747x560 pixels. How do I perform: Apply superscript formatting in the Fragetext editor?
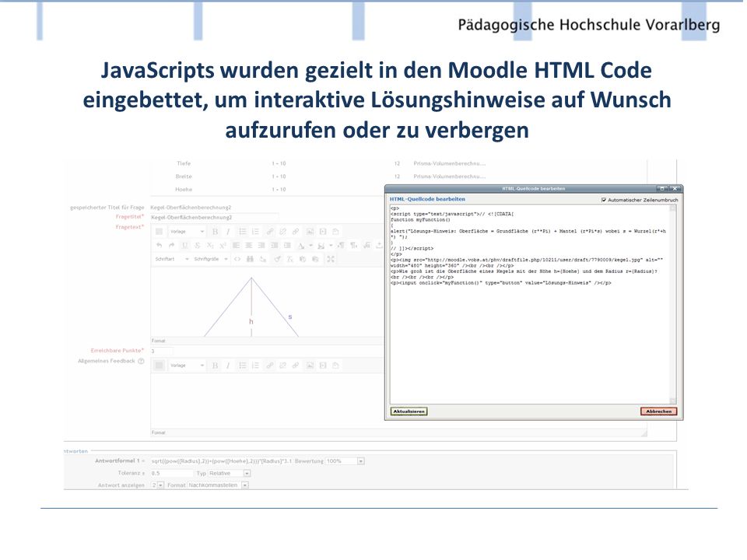pyautogui.click(x=223, y=245)
